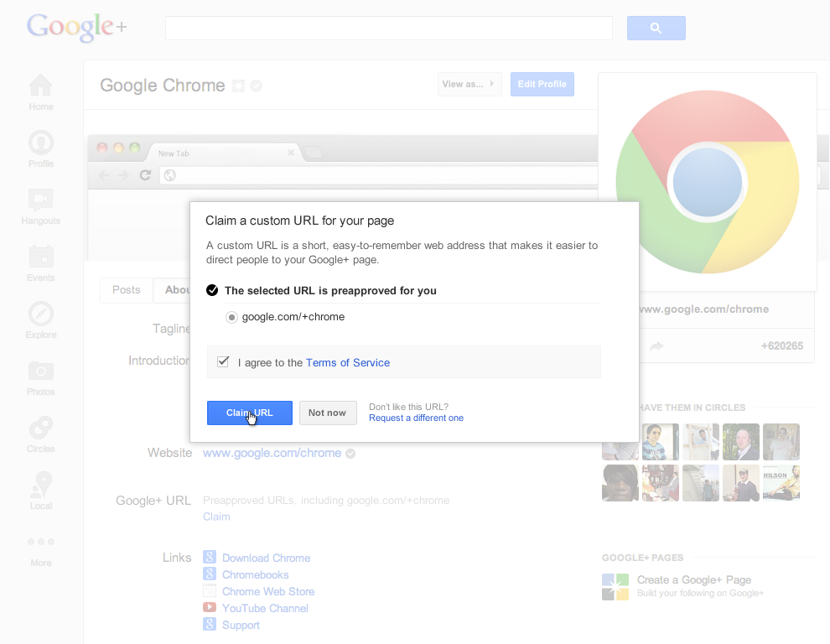Image resolution: width=830 pixels, height=644 pixels.
Task: Click the YouTube Channel play icon
Action: coord(210,607)
